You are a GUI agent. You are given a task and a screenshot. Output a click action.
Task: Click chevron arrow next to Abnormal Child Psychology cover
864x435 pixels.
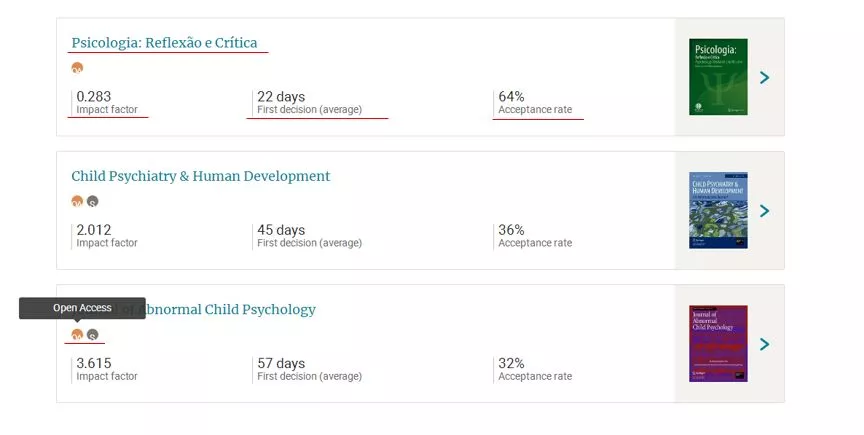pos(764,344)
